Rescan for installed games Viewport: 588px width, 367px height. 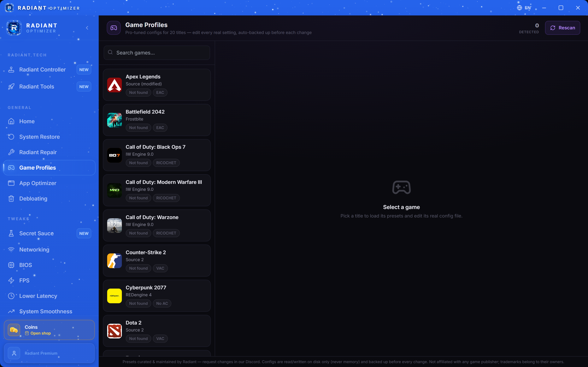tap(562, 28)
